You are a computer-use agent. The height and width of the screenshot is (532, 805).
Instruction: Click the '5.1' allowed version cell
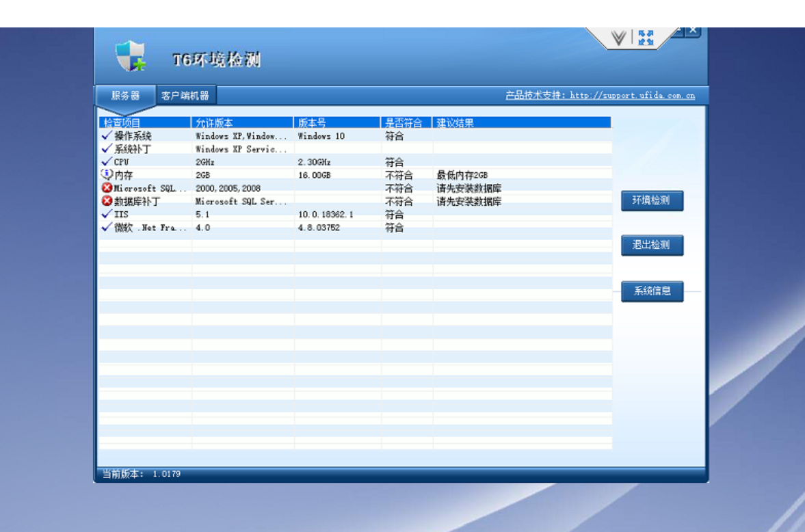click(x=202, y=215)
